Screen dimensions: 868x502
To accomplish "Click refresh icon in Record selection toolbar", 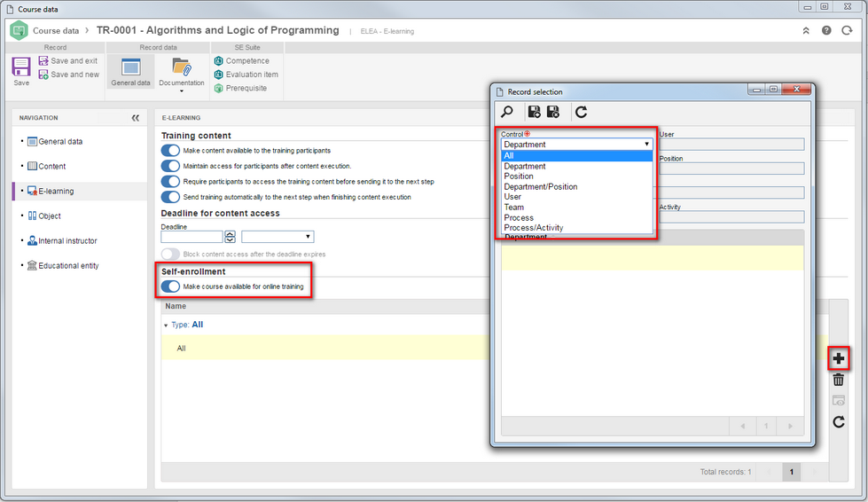I will [581, 112].
